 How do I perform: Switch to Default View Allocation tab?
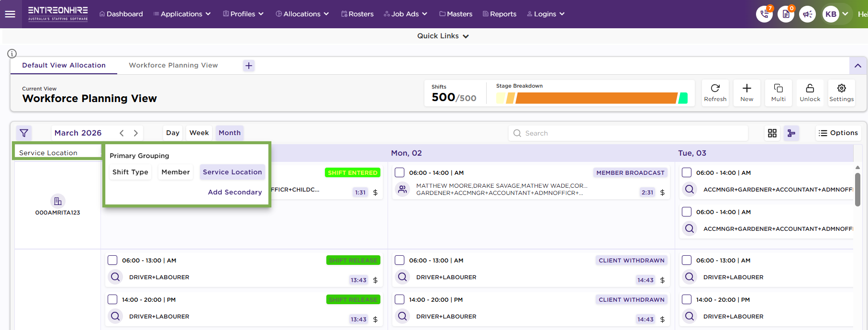click(x=64, y=66)
